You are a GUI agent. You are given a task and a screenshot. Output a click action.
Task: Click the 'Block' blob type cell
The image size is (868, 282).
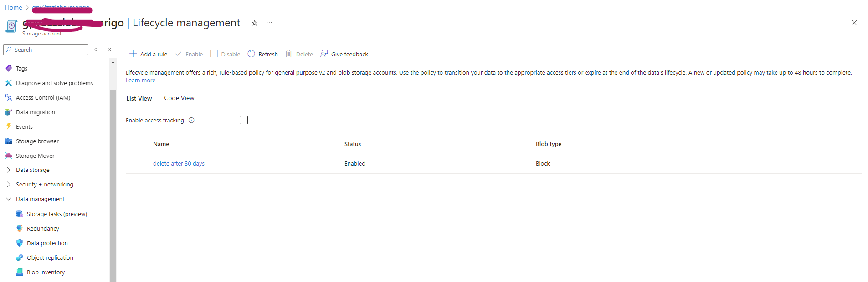pyautogui.click(x=543, y=163)
